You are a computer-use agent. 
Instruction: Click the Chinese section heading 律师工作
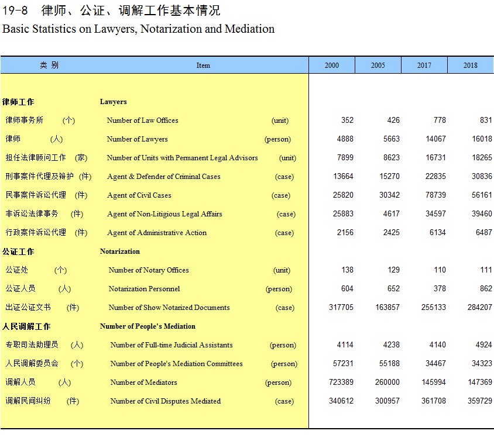coord(18,102)
